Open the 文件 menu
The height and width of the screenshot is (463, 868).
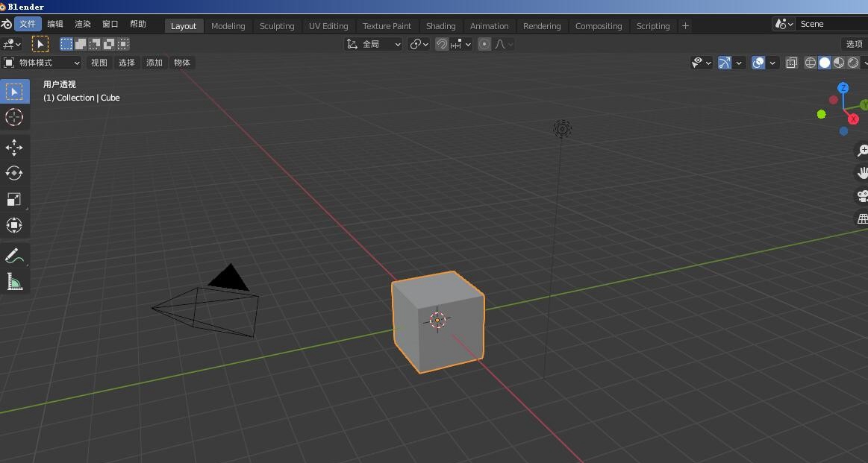click(x=28, y=25)
